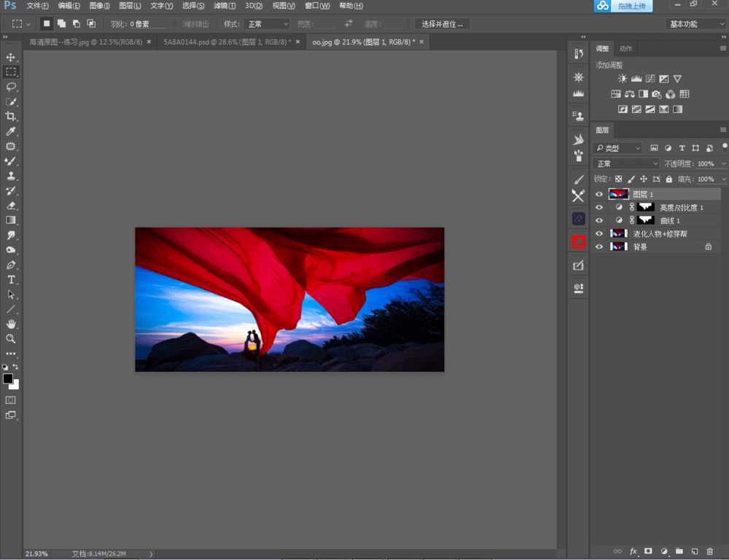729x560 pixels.
Task: Click the 选择并遮住 button
Action: pos(443,24)
